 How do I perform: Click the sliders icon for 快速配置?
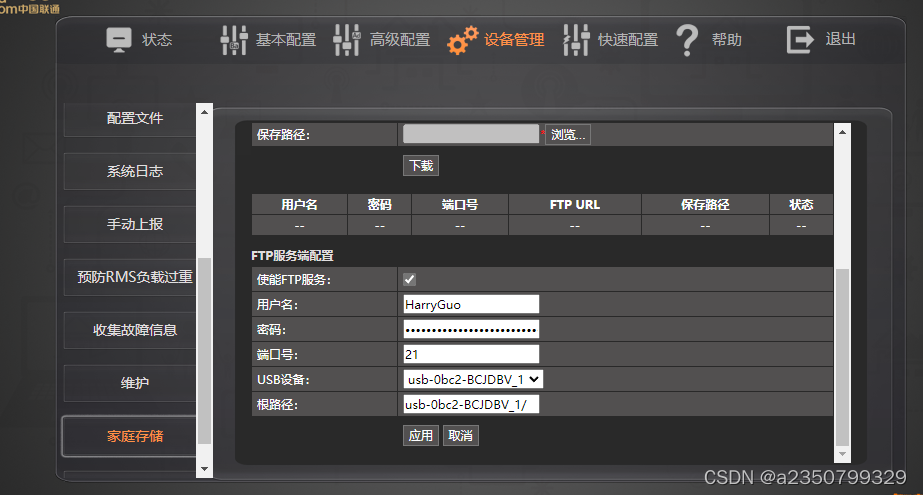tap(576, 40)
